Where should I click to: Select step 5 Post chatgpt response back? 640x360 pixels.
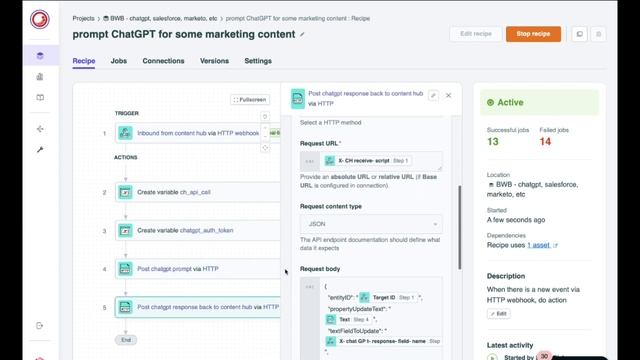pos(198,307)
